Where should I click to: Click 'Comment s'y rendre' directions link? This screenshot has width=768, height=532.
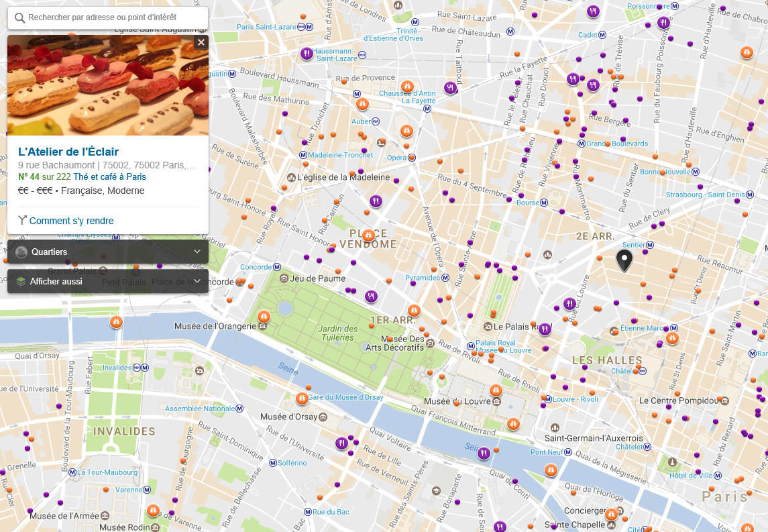[x=72, y=221]
